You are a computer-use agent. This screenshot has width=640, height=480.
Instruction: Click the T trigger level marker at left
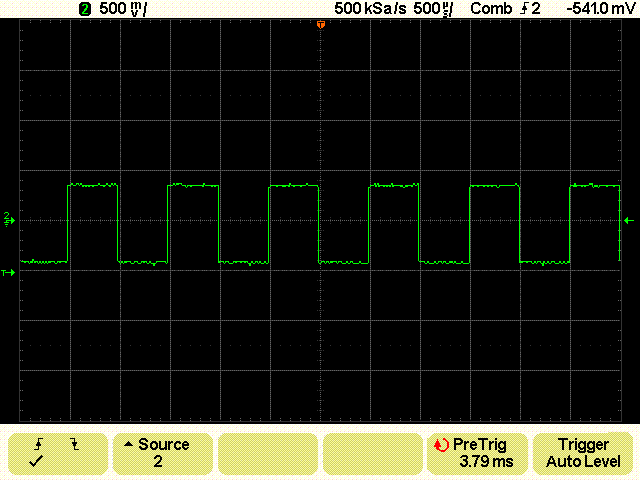[8, 273]
